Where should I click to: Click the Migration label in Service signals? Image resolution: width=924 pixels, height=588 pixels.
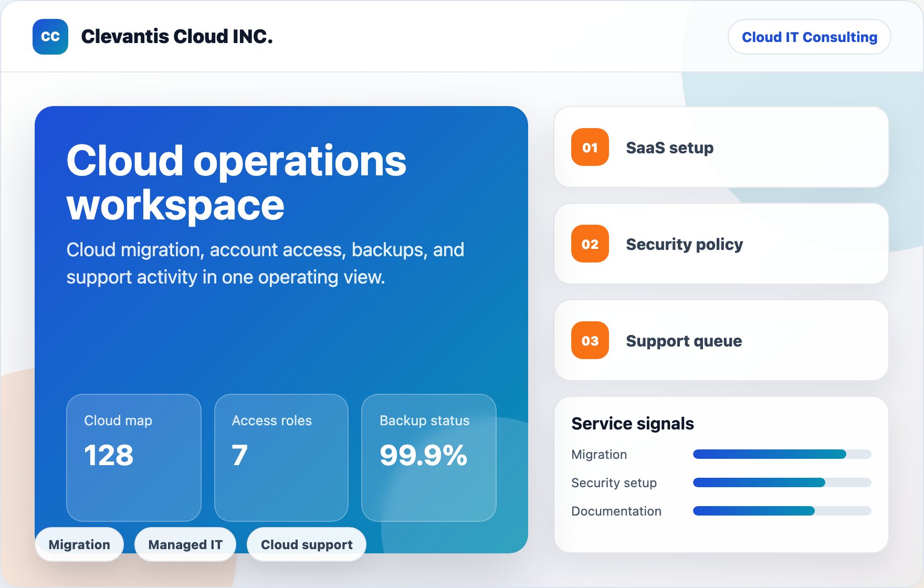click(x=599, y=454)
